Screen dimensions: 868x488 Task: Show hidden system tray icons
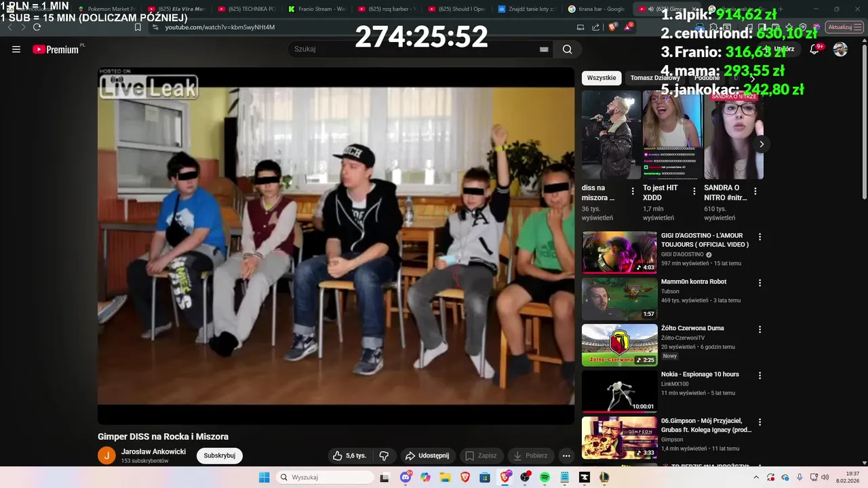click(x=757, y=477)
